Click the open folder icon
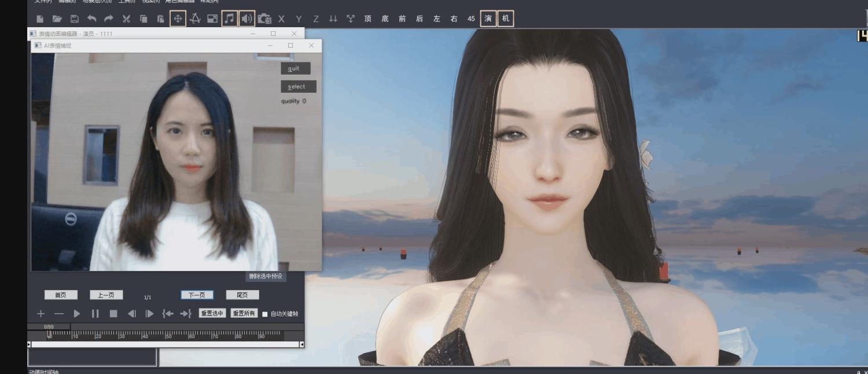This screenshot has height=374, width=868. (57, 19)
